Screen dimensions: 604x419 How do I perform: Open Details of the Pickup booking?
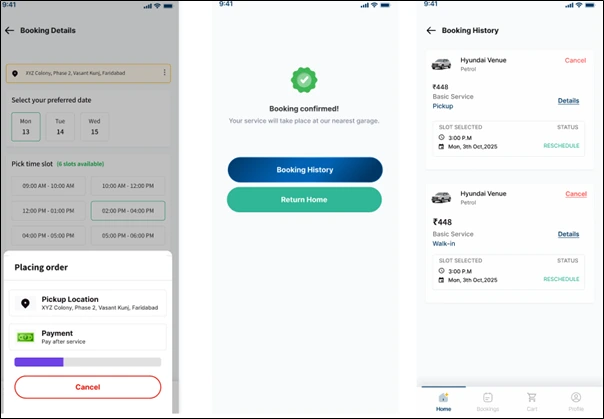point(568,101)
